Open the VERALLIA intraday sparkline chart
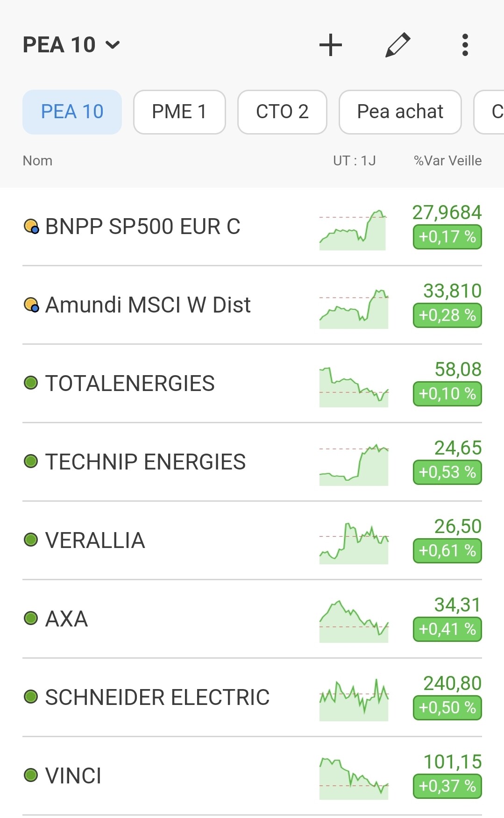The width and height of the screenshot is (504, 818). tap(354, 543)
